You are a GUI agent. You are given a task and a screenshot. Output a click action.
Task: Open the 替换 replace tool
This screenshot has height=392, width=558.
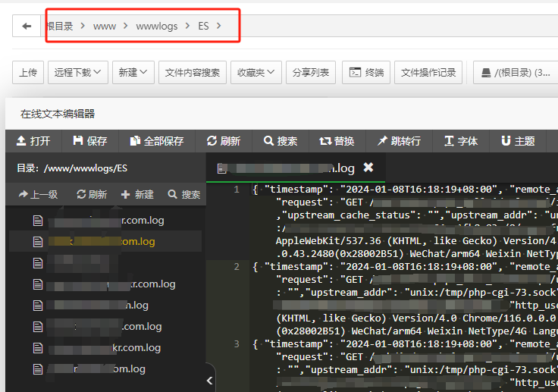pyautogui.click(x=337, y=141)
